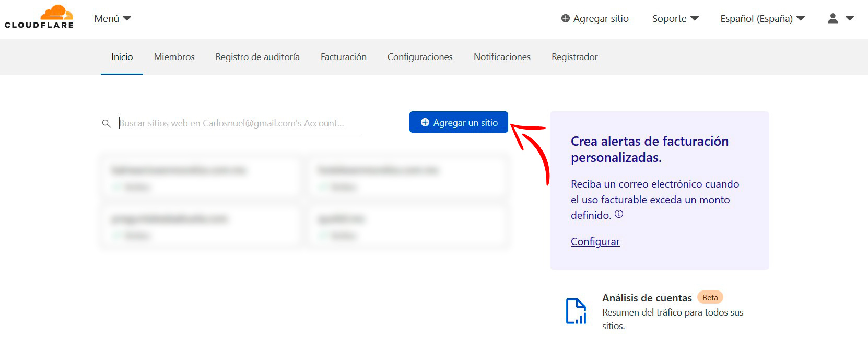
Task: Go to the Facturación tab
Action: point(343,57)
